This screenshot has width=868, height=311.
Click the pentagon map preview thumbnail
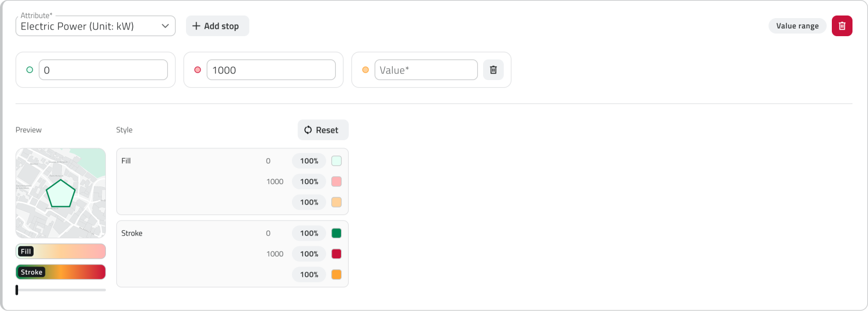click(x=60, y=193)
